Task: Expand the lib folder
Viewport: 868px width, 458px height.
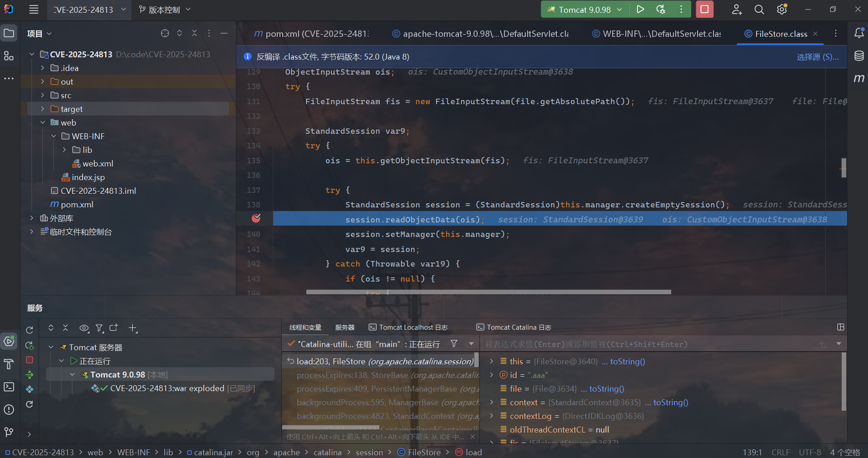Action: (64, 150)
